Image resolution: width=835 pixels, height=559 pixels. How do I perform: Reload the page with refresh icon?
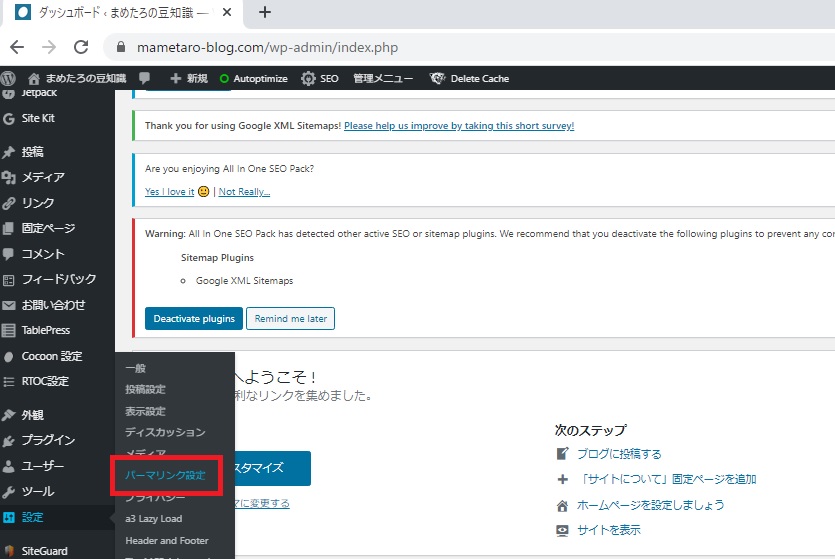click(81, 47)
